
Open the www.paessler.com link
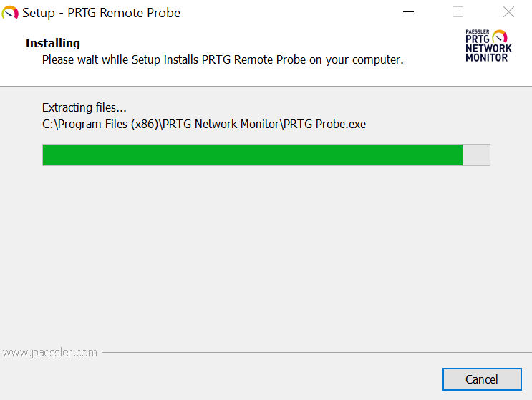pyautogui.click(x=49, y=352)
